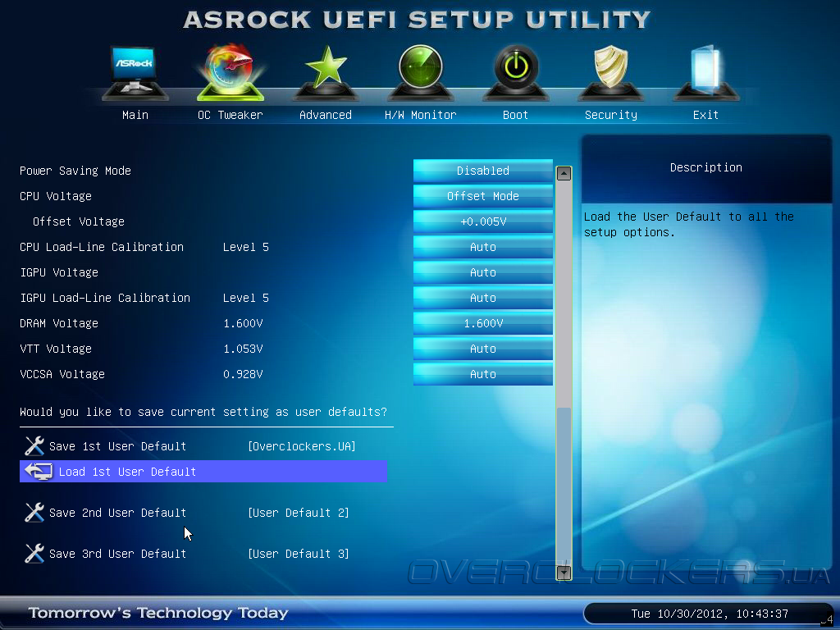Click Save 3rd User Default

click(117, 554)
